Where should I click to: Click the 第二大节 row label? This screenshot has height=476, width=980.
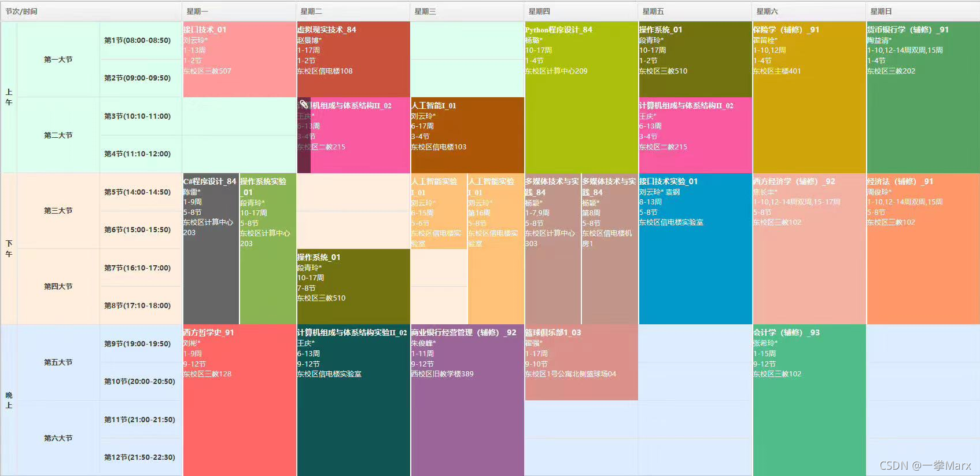(58, 136)
